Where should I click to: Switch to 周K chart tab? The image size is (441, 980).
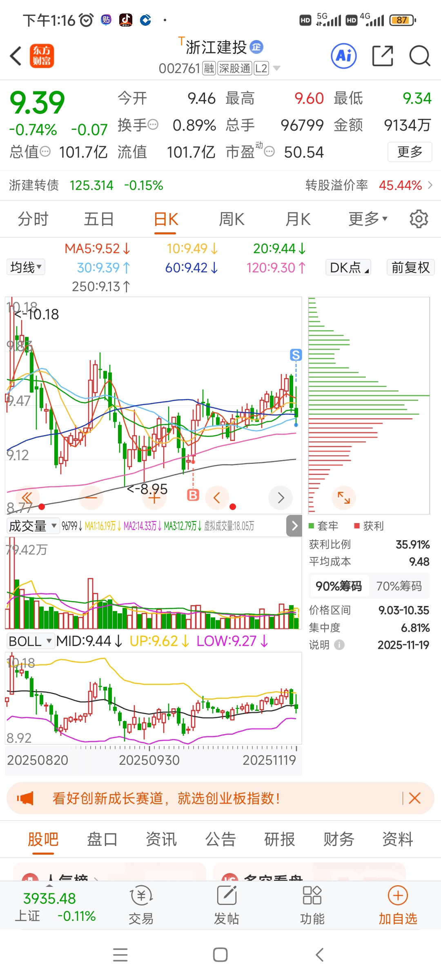(232, 219)
